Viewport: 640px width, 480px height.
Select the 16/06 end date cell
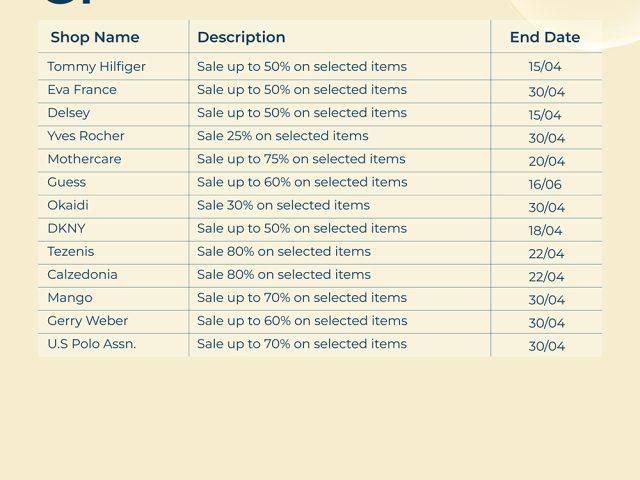[x=546, y=184]
